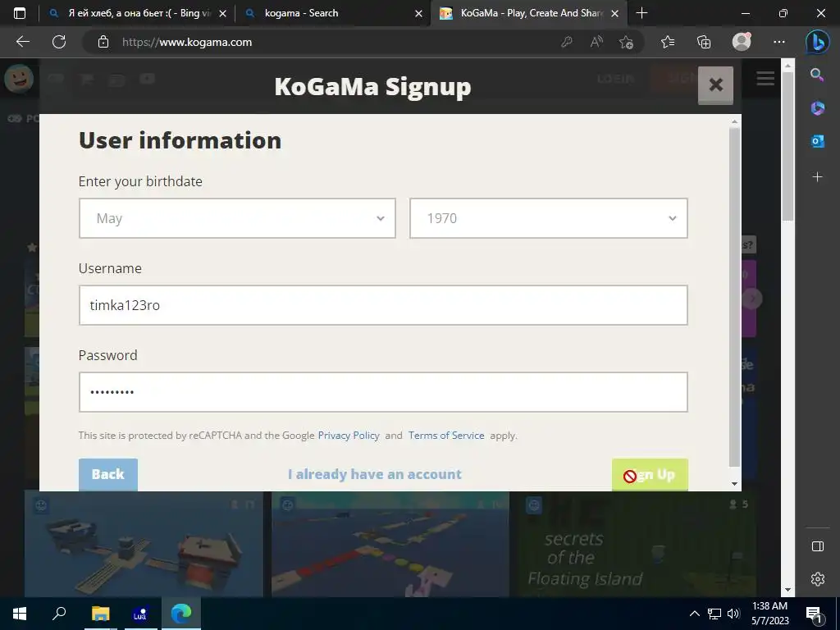Image resolution: width=840 pixels, height=630 pixels.
Task: Open the network icon in the tray
Action: [714, 614]
